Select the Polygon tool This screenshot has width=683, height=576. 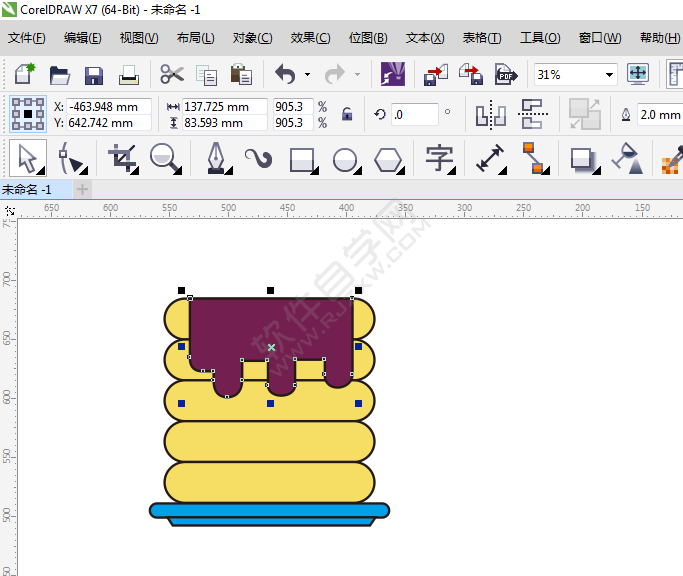pos(388,158)
